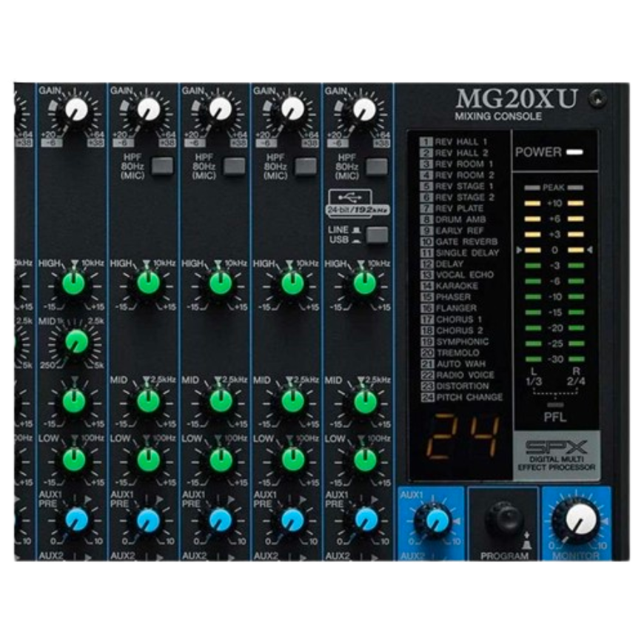Screen dimensions: 644x644
Task: Click the PFL indicator LED below the meter
Action: pyautogui.click(x=555, y=405)
